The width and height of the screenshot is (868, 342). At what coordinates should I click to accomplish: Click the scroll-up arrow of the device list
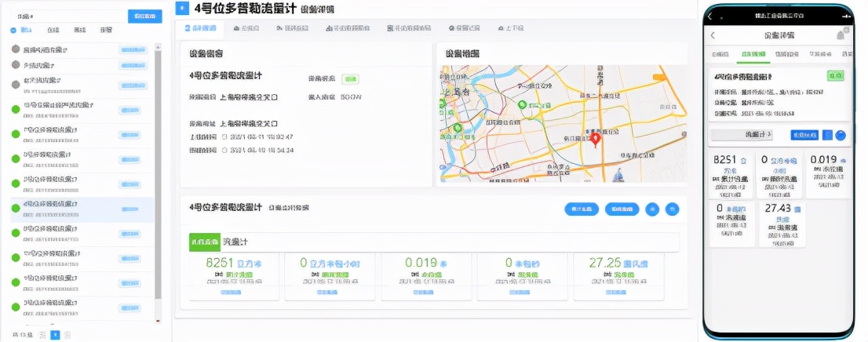click(x=158, y=45)
